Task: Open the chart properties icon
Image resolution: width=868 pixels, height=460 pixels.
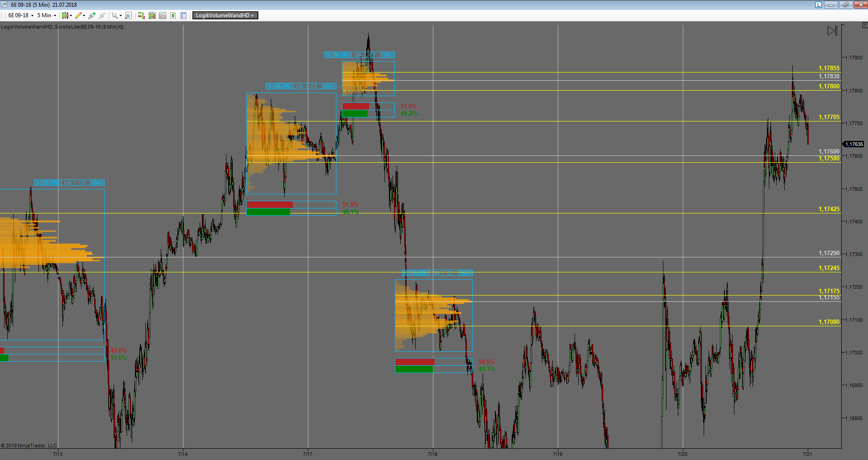Action: tap(183, 15)
